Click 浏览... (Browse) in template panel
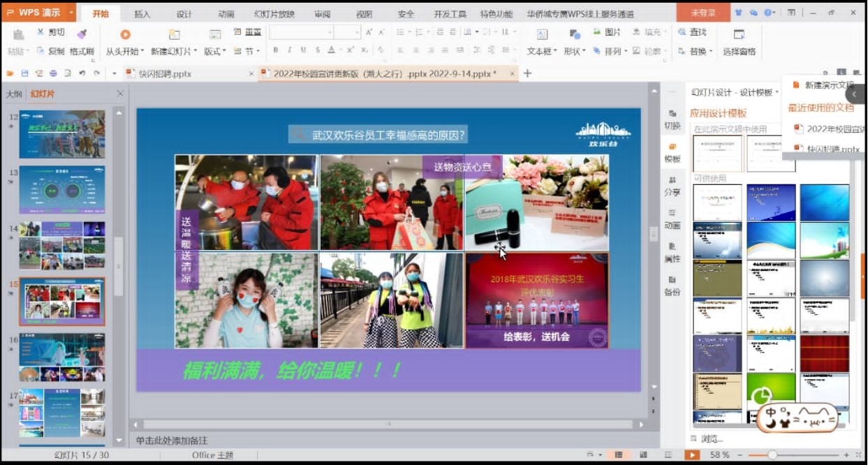 coord(712,438)
